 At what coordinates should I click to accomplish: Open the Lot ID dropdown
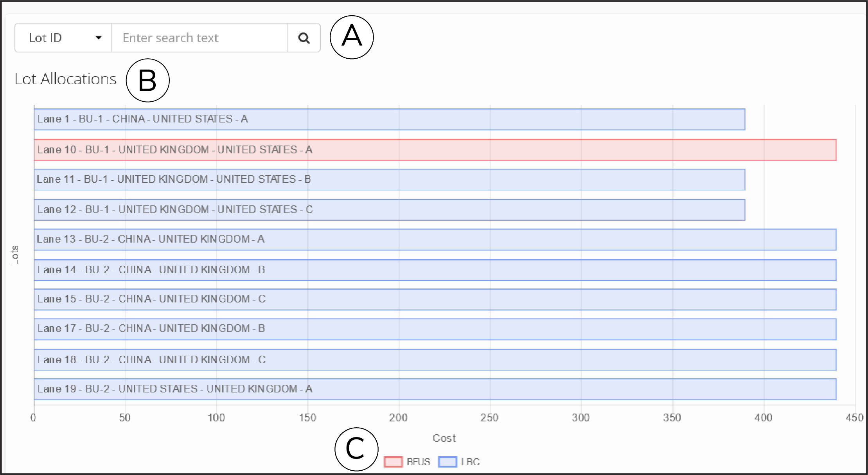(x=63, y=38)
